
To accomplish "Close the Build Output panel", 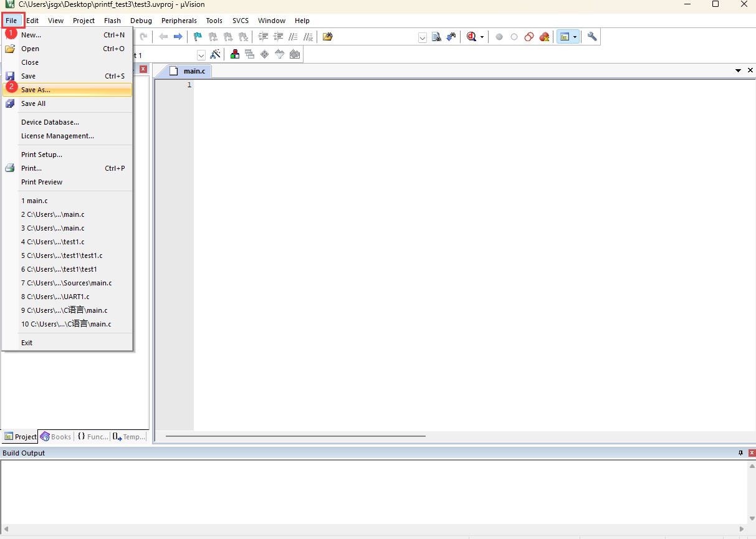I will click(x=751, y=453).
